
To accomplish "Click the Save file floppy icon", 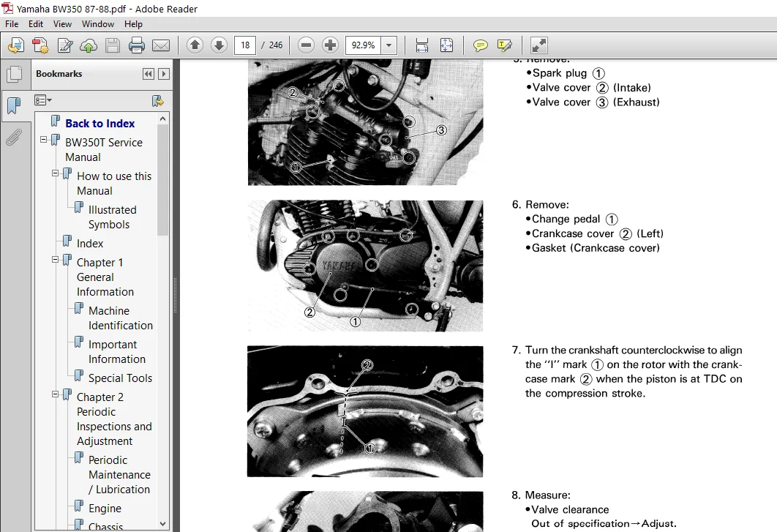I will pos(113,45).
